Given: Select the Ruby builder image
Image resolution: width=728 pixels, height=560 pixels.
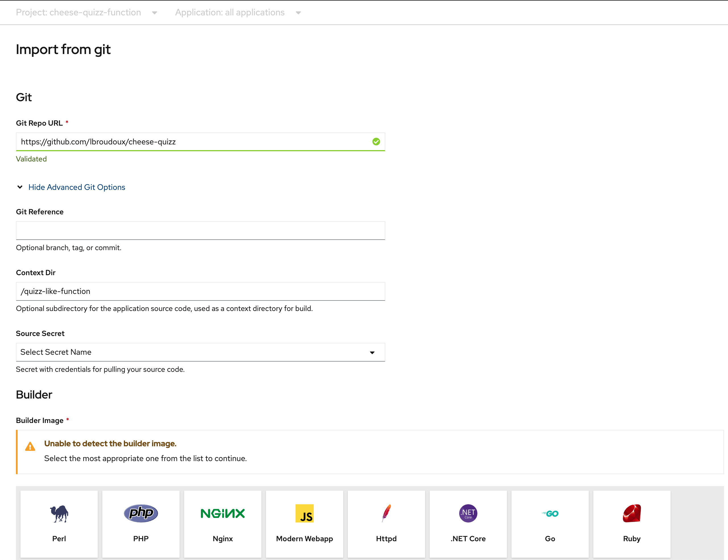Looking at the screenshot, I should (x=631, y=523).
